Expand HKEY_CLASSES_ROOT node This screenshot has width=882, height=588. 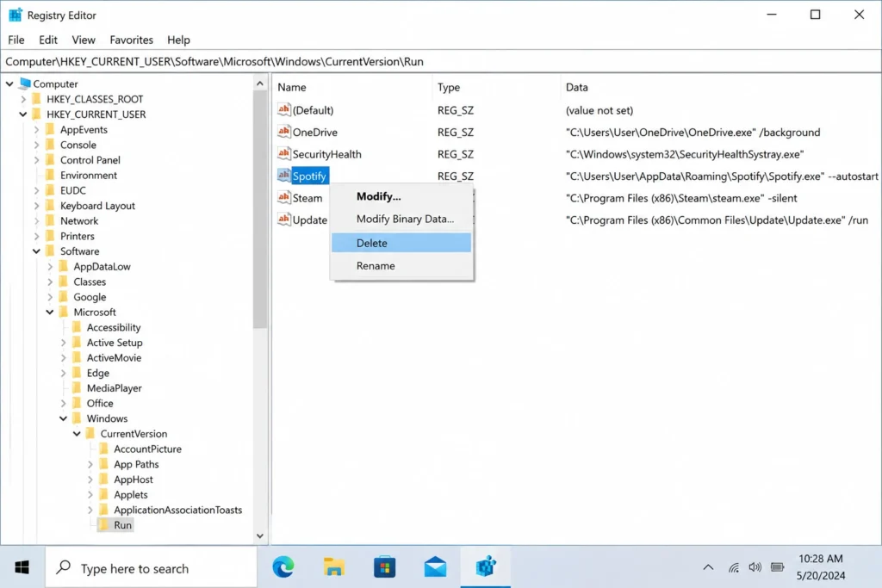23,99
